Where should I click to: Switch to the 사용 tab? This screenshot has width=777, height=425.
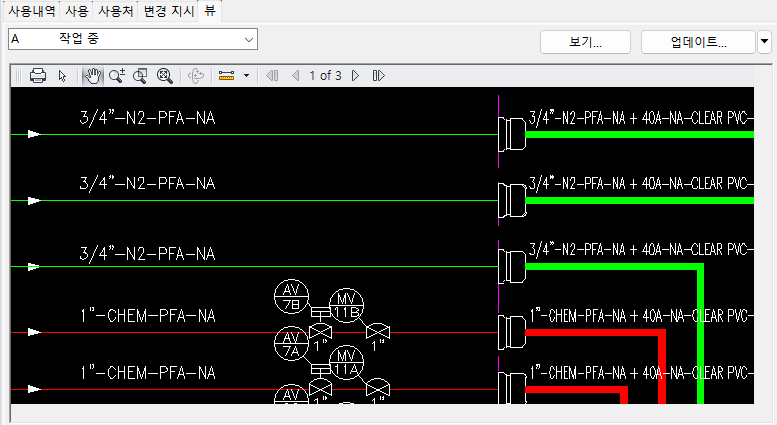tap(76, 11)
